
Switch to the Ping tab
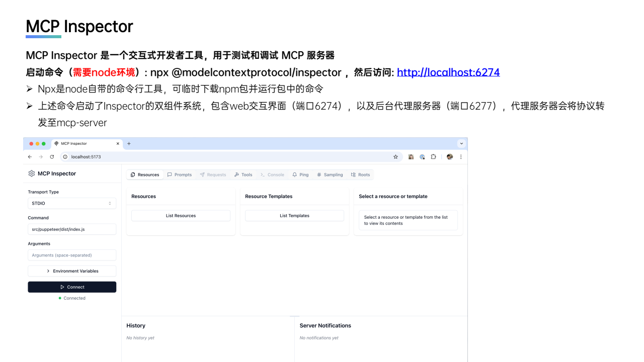pos(300,175)
